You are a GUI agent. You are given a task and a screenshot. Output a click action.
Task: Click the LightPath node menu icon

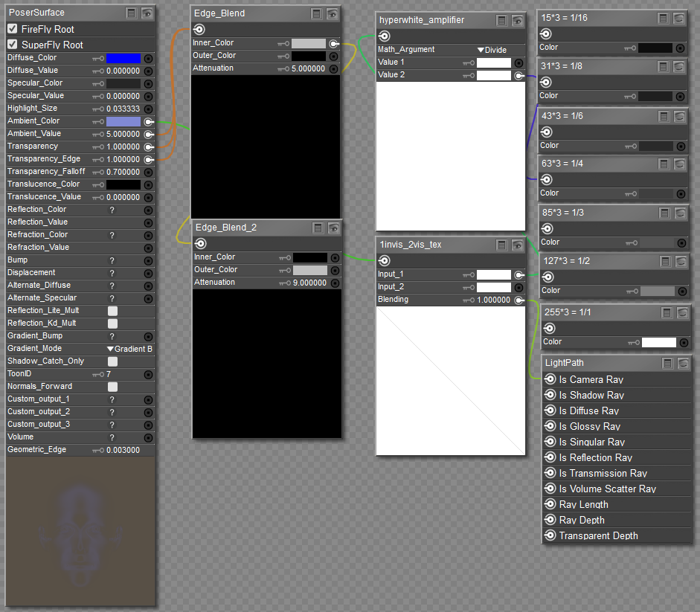[x=667, y=363]
